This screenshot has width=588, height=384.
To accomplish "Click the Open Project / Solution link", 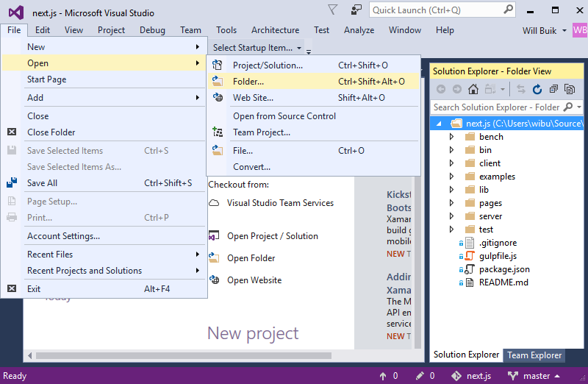I will pyautogui.click(x=273, y=235).
